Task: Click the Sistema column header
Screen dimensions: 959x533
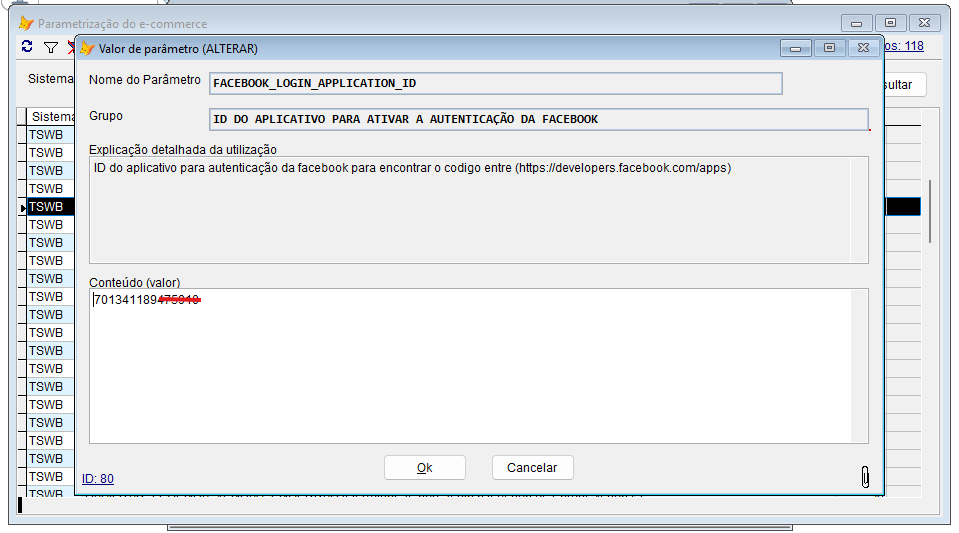Action: pos(51,116)
